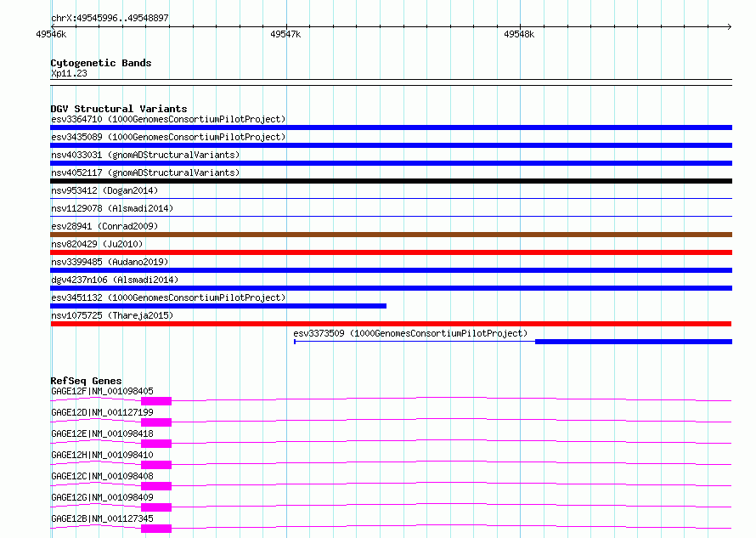This screenshot has width=756, height=538.
Task: Open GAGE12G|NM_001098409 gene label
Action: [102, 497]
